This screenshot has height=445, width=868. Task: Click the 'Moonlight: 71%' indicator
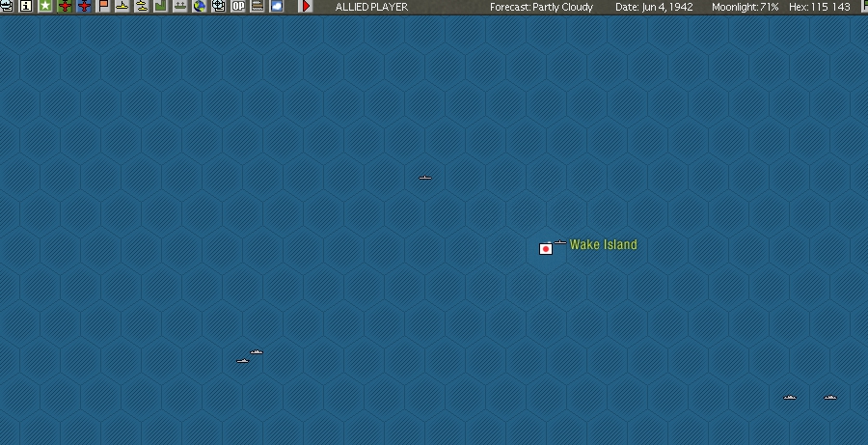pos(746,7)
